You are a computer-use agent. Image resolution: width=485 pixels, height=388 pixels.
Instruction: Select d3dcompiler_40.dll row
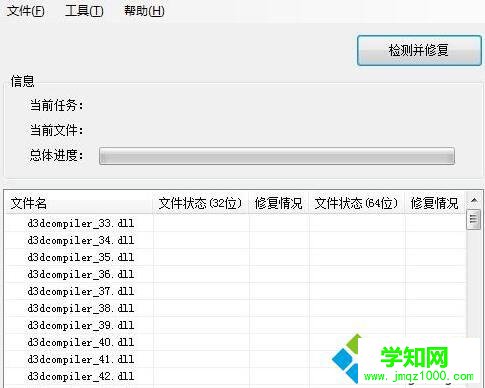pyautogui.click(x=235, y=342)
